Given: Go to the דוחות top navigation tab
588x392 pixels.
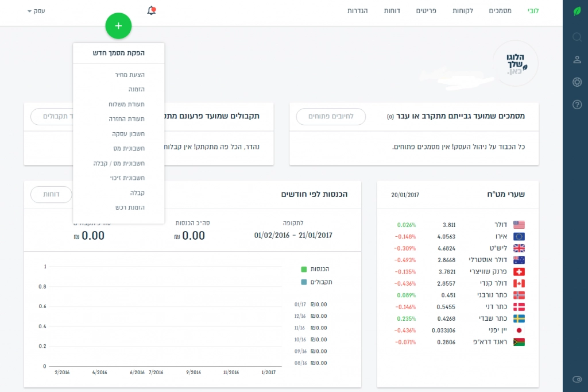Looking at the screenshot, I should point(392,11).
